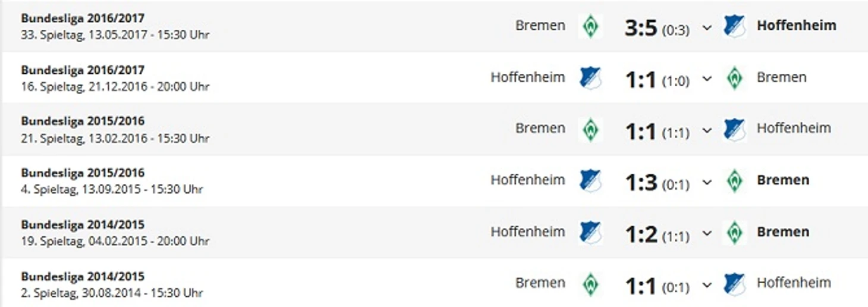The image size is (868, 307).
Task: Click the 3:5 final score
Action: coord(641,27)
